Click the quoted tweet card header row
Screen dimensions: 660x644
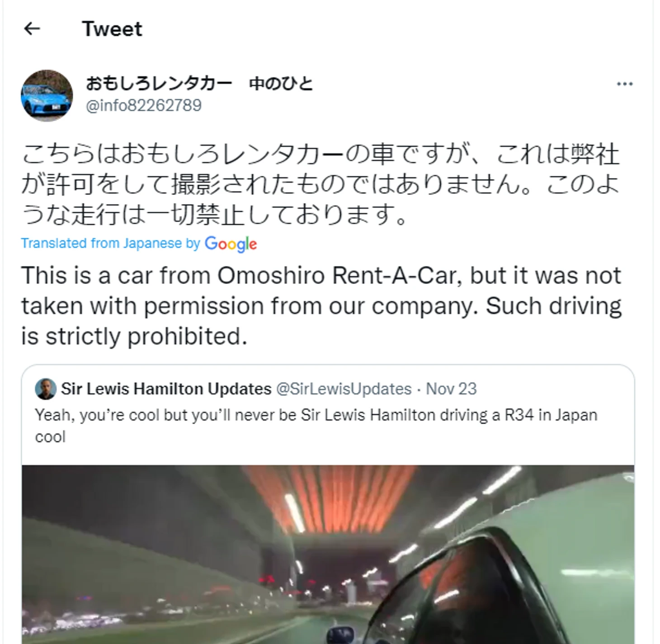pyautogui.click(x=256, y=389)
